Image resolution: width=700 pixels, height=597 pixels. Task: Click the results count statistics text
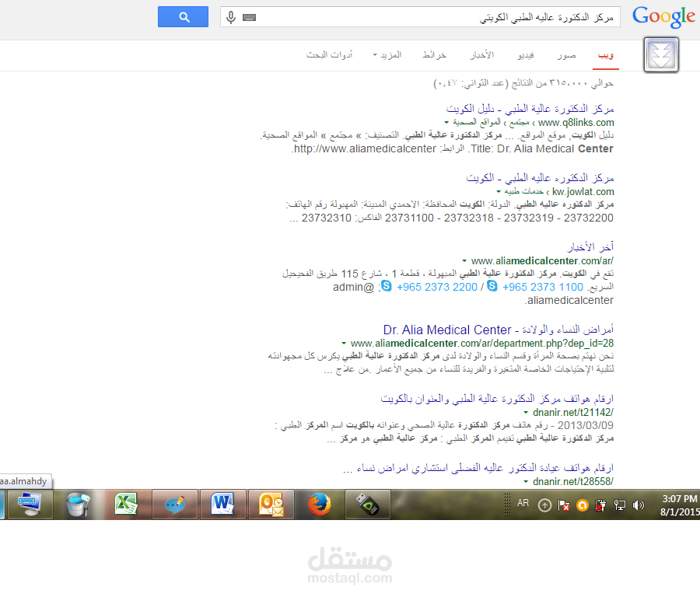point(523,83)
